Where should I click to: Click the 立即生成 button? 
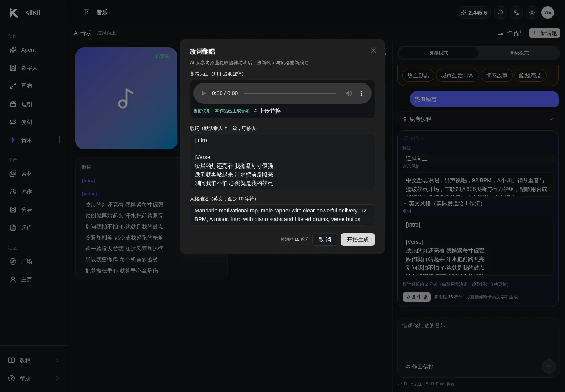point(417,297)
